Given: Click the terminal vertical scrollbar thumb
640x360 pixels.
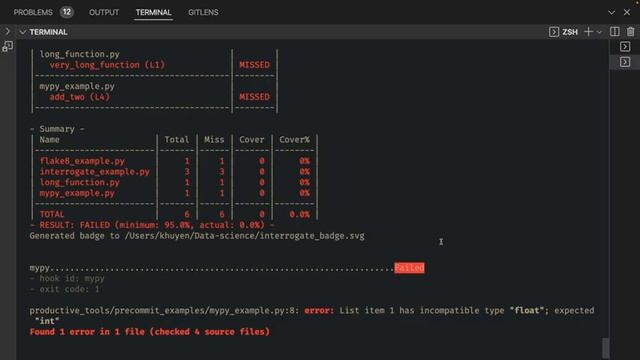Looking at the screenshot, I should 605,347.
